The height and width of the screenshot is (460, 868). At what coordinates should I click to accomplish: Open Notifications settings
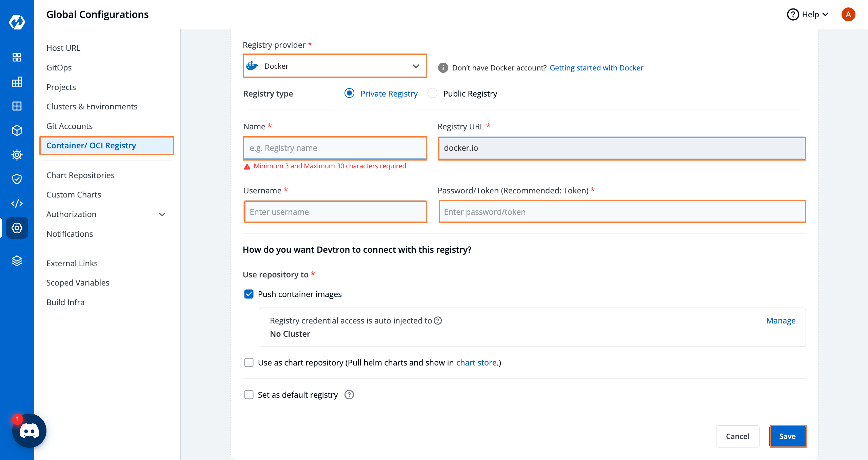70,234
